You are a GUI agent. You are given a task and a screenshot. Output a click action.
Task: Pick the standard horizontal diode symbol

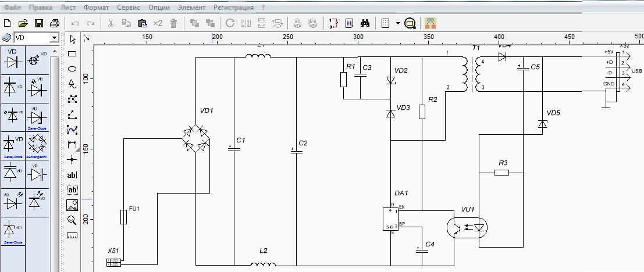click(x=12, y=59)
